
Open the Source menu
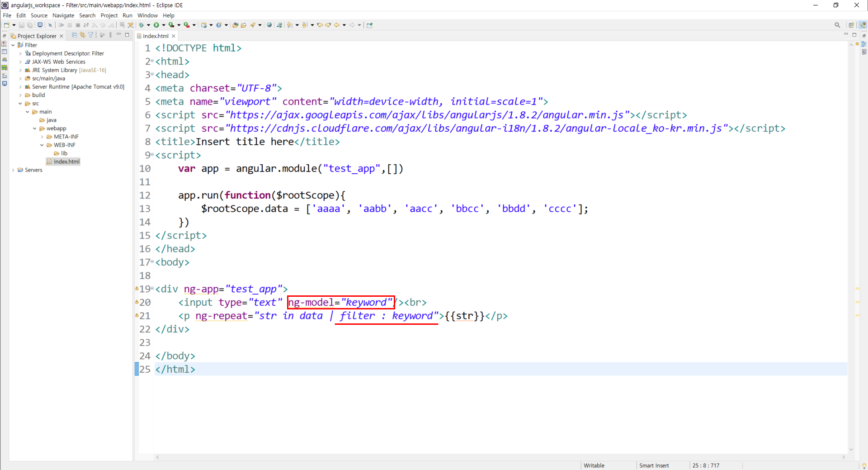coord(39,15)
